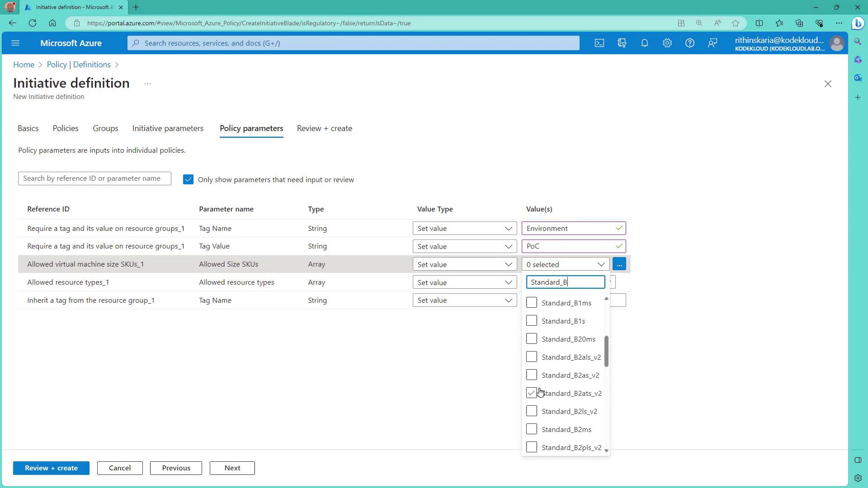Tick the Standard_B2ms checkbox
The width and height of the screenshot is (868, 488).
tap(532, 429)
